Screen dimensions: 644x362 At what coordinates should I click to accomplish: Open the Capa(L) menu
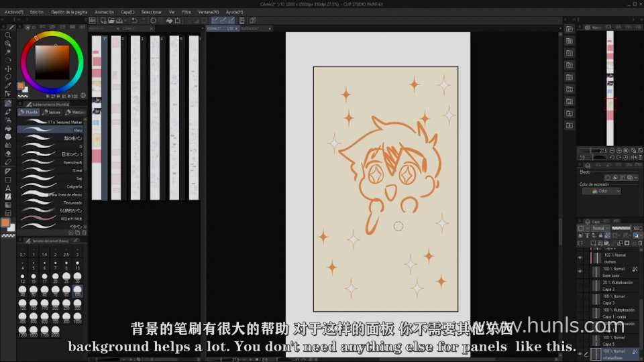coord(127,12)
